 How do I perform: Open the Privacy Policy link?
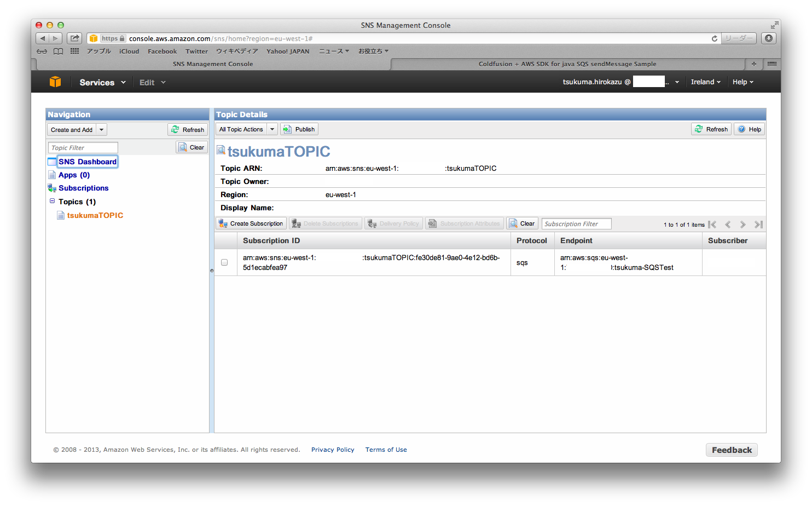coord(333,449)
